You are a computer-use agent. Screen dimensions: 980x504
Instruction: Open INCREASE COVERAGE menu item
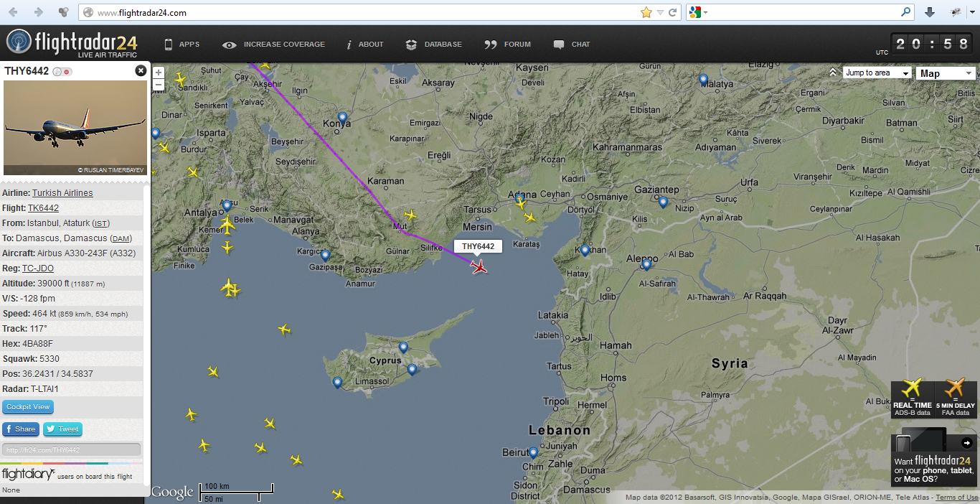274,45
